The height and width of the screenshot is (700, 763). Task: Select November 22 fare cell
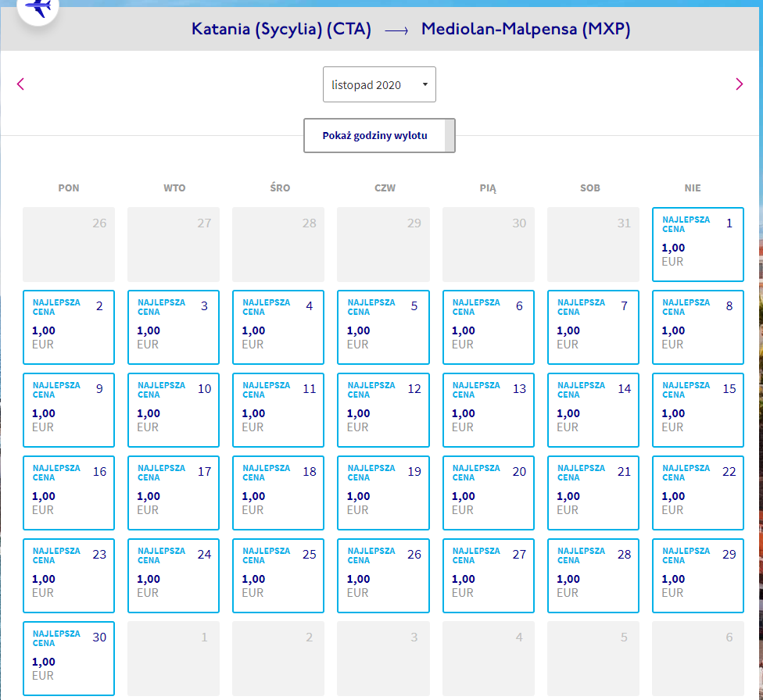pyautogui.click(x=698, y=493)
